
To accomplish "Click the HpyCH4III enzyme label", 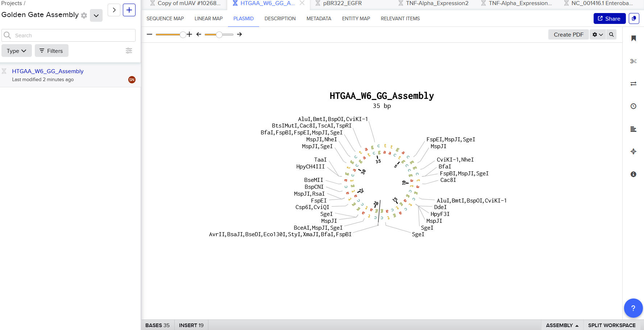I will pyautogui.click(x=311, y=167).
